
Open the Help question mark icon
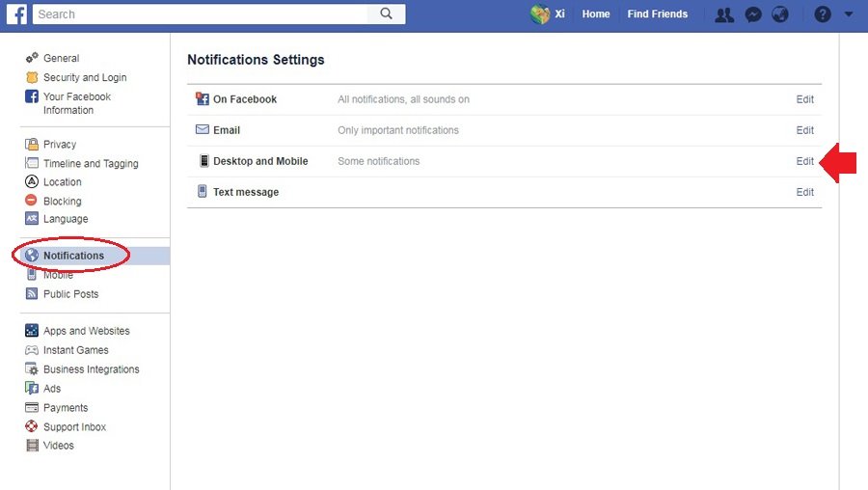pyautogui.click(x=822, y=14)
